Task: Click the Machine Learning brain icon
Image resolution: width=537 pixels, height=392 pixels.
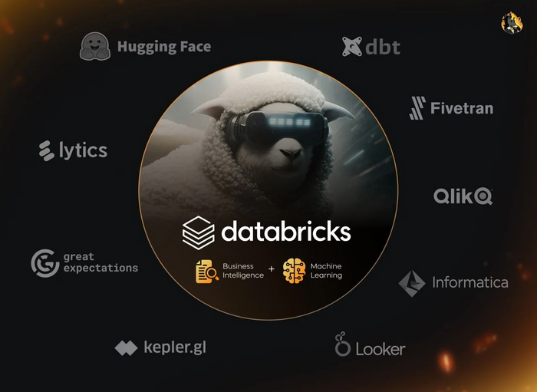Action: coord(294,271)
